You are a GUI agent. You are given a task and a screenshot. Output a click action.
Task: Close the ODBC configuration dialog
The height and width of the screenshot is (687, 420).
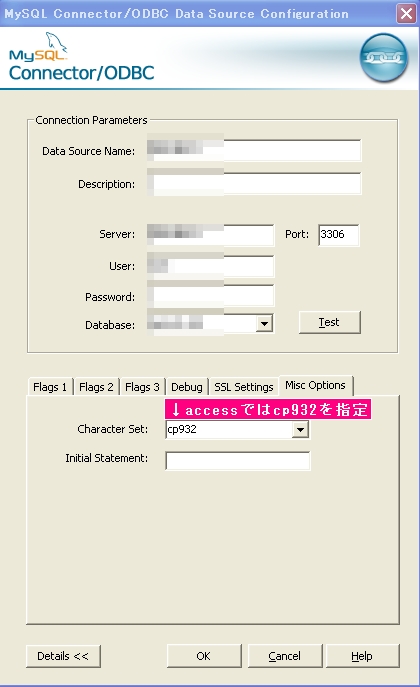coord(406,14)
